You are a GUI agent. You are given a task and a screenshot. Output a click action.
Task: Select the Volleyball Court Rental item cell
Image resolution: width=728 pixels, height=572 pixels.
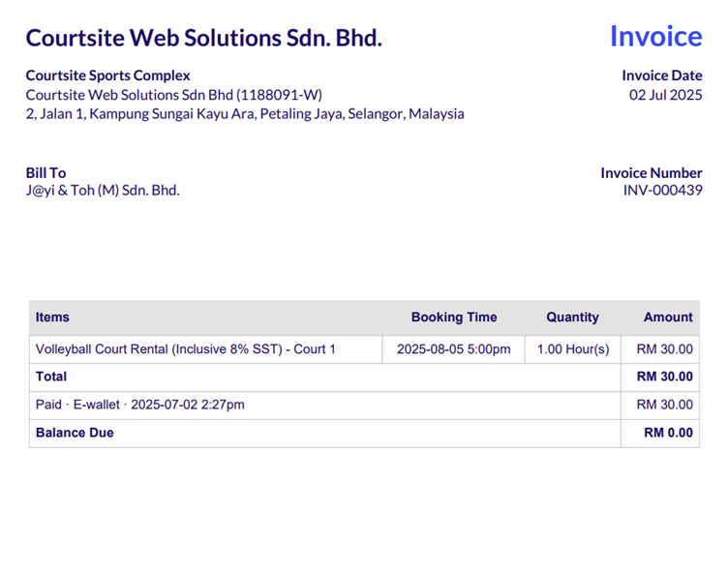(x=205, y=349)
